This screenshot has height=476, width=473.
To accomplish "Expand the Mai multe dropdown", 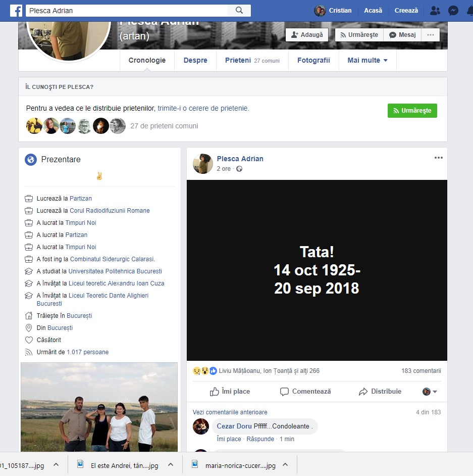I will 367,61.
